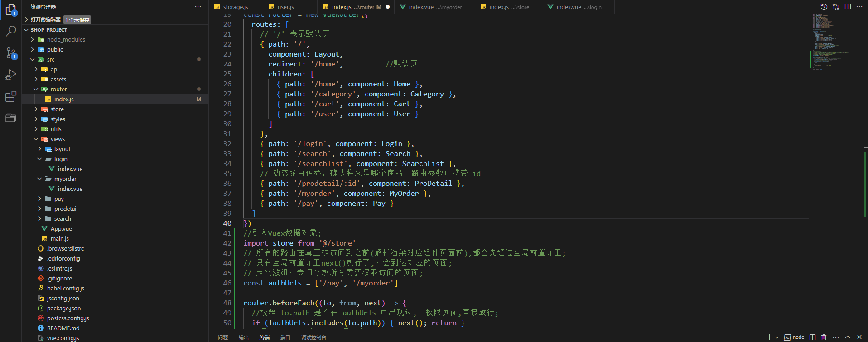
Task: Click unsaved dot on router index.js tab
Action: click(388, 7)
